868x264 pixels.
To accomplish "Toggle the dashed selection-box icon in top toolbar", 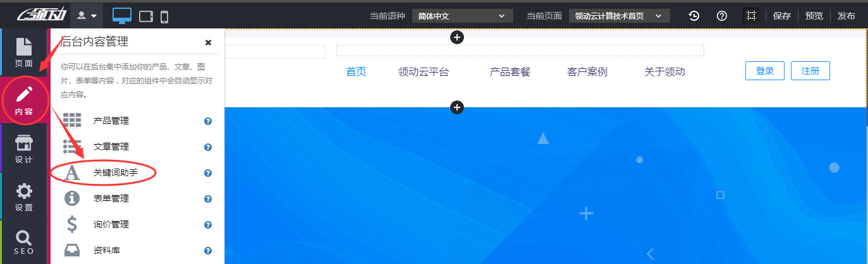I will [750, 16].
